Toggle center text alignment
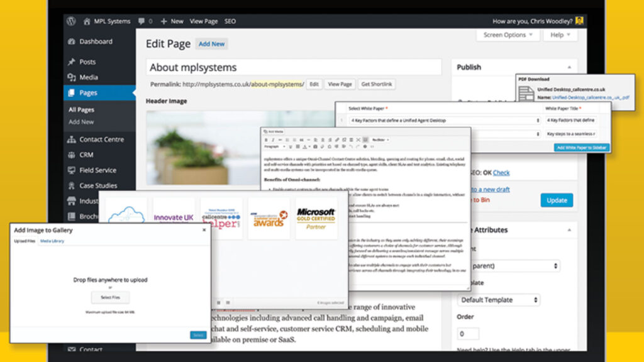The height and width of the screenshot is (362, 644). pos(323,140)
